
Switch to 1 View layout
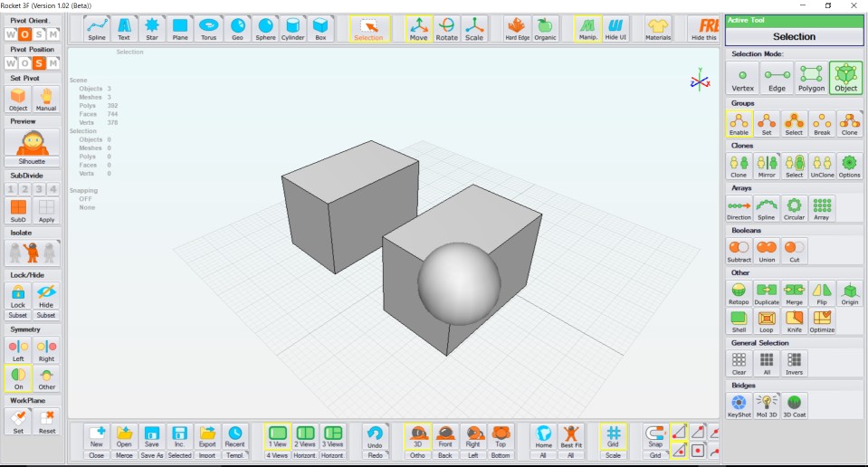tap(277, 436)
